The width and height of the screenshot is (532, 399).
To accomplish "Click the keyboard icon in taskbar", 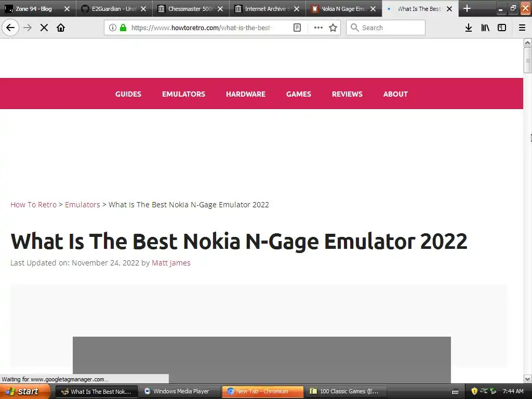I will click(455, 392).
